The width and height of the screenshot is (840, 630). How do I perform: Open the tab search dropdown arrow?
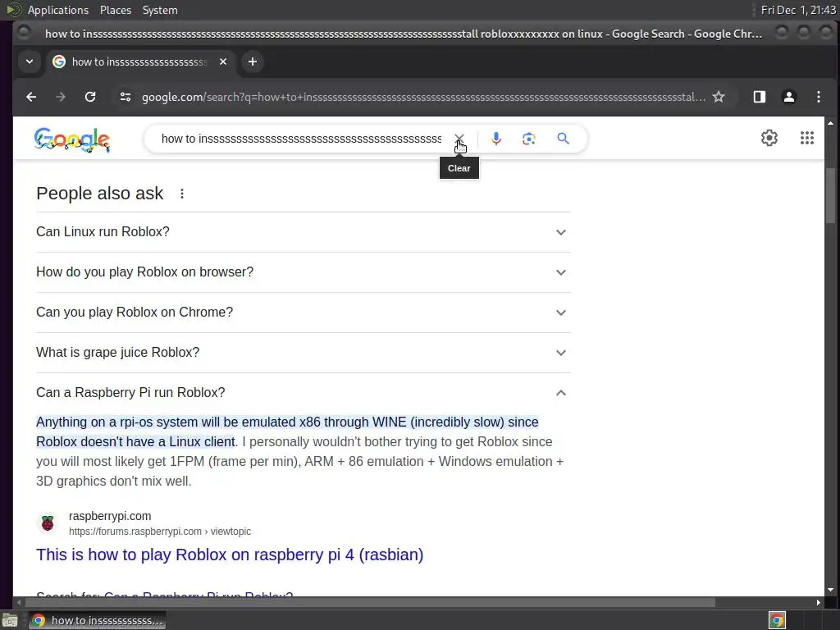(30, 62)
